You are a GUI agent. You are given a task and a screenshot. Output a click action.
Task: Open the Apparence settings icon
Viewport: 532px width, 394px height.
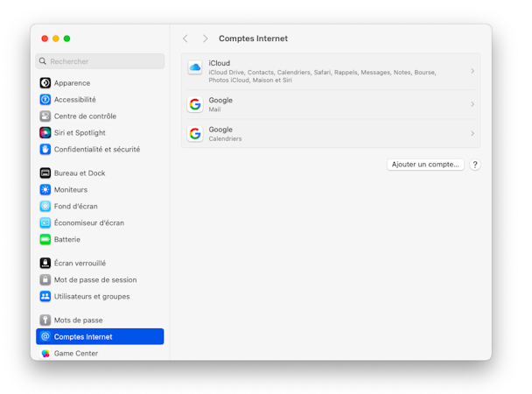click(x=45, y=83)
